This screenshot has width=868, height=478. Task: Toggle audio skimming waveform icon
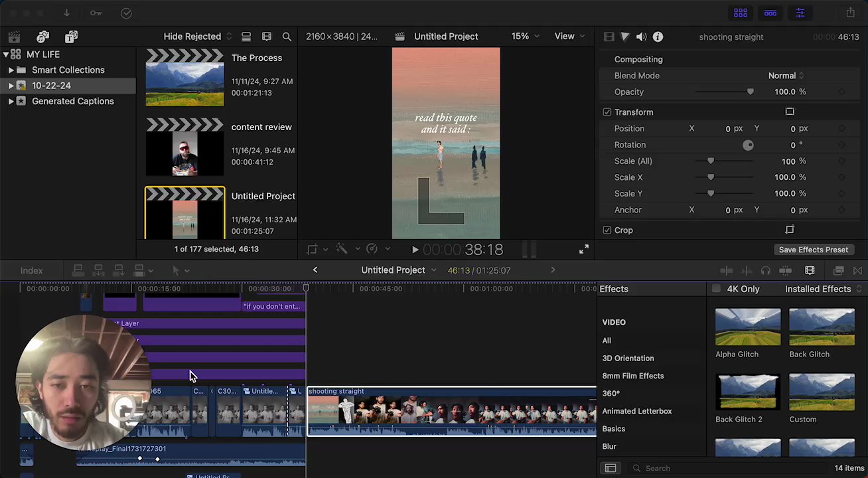747,271
